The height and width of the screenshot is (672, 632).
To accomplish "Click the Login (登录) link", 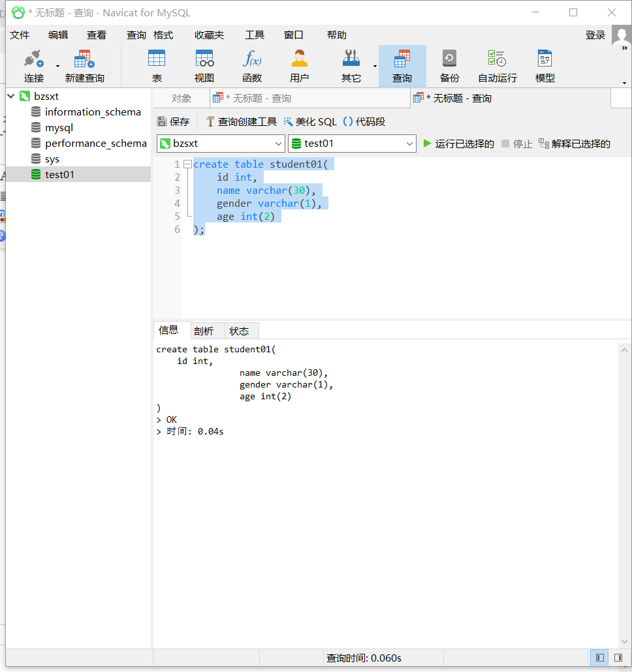I will [x=595, y=35].
